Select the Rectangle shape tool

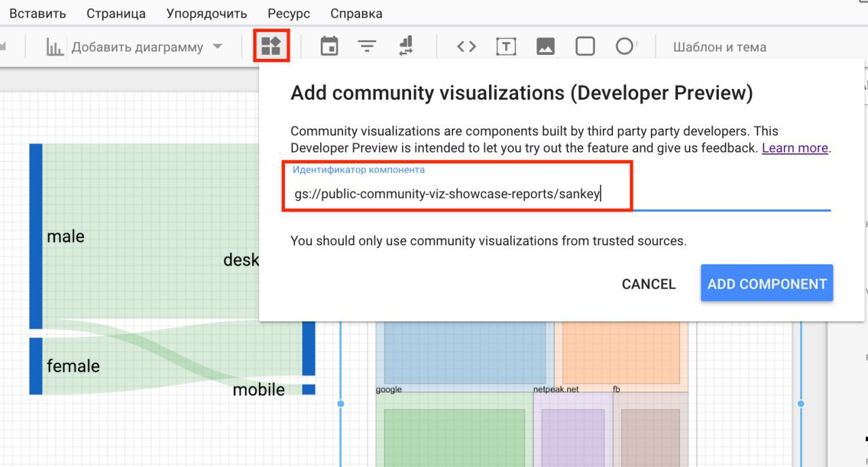tap(585, 47)
